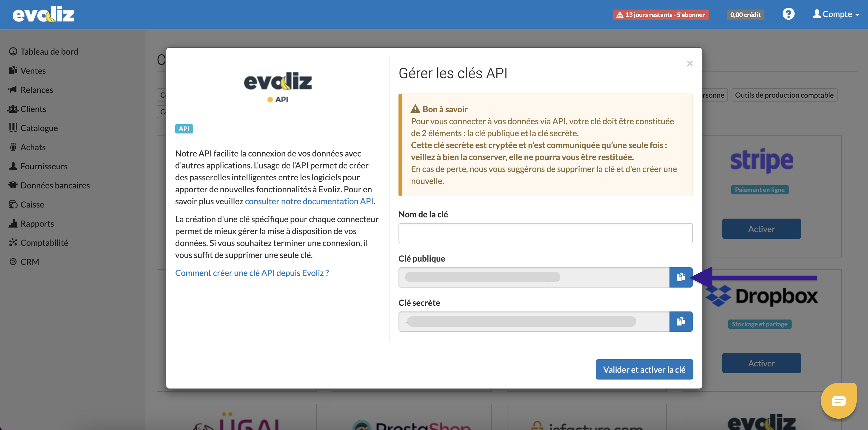Open the yellow chat widget bubble
The height and width of the screenshot is (430, 868).
click(x=839, y=400)
